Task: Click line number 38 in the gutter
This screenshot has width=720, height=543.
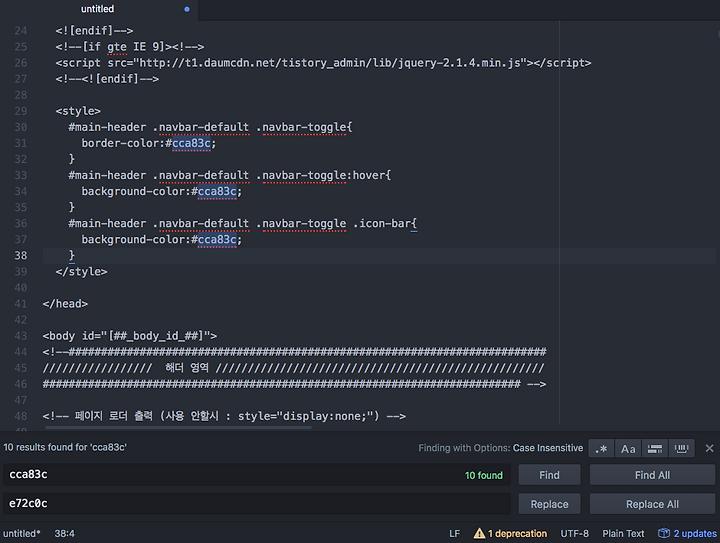Action: [21, 256]
